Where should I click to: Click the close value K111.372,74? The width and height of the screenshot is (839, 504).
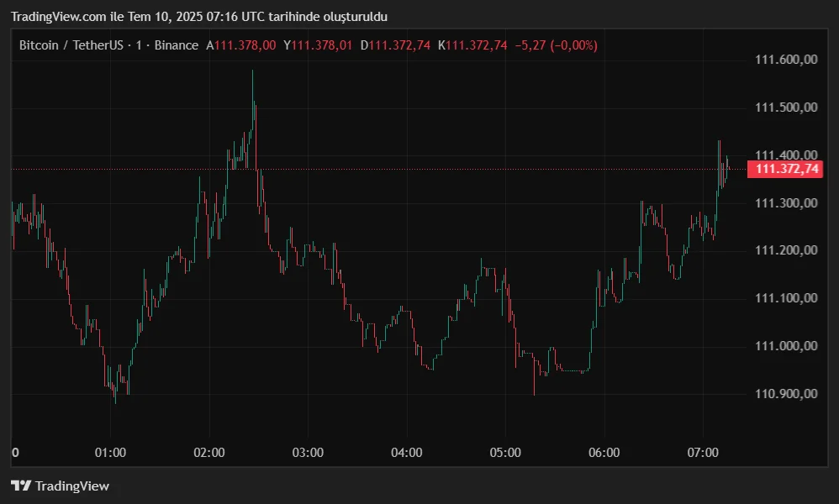point(472,45)
